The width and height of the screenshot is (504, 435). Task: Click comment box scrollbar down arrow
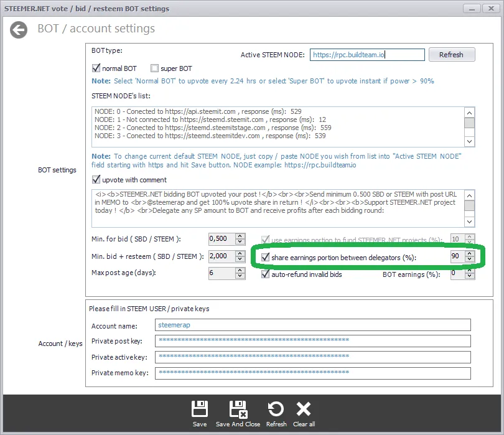pyautogui.click(x=469, y=222)
